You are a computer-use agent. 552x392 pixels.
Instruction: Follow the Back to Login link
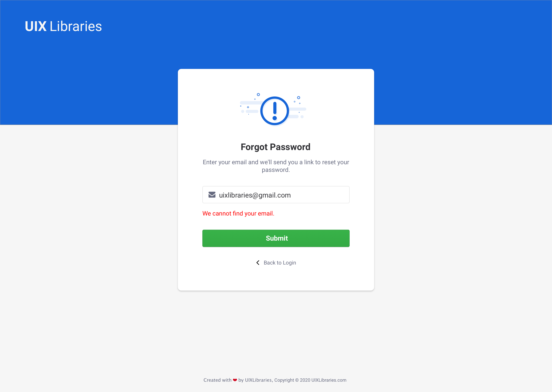(x=280, y=263)
